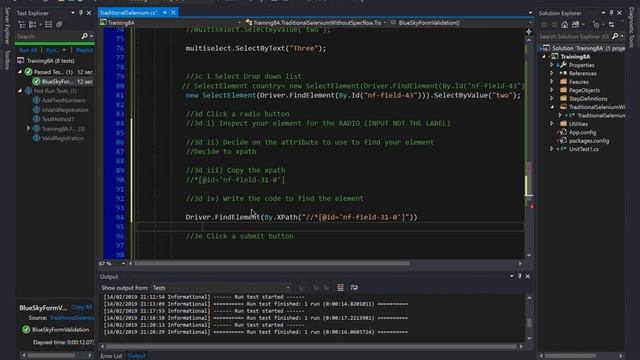Click the App.config file icon
The width and height of the screenshot is (640, 360).
[x=563, y=132]
